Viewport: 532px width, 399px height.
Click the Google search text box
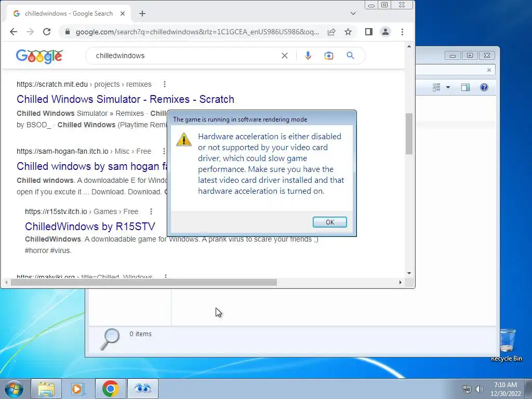pos(186,56)
